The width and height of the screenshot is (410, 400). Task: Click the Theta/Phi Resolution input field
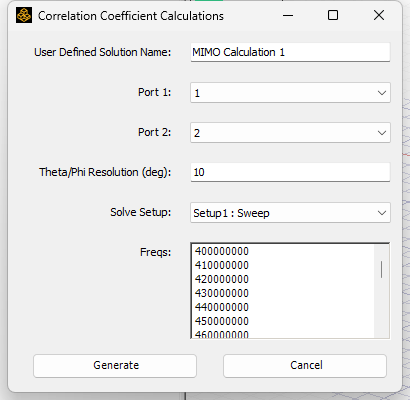tap(290, 172)
